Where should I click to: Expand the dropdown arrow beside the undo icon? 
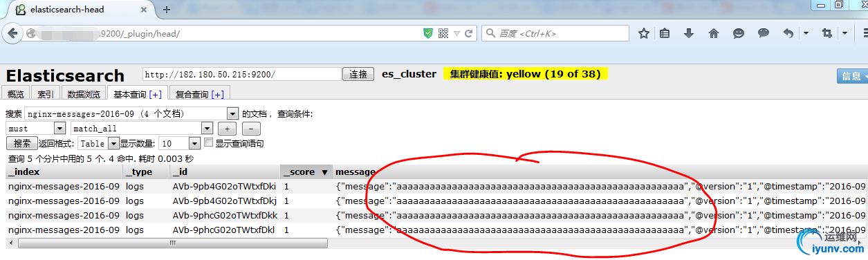point(806,33)
